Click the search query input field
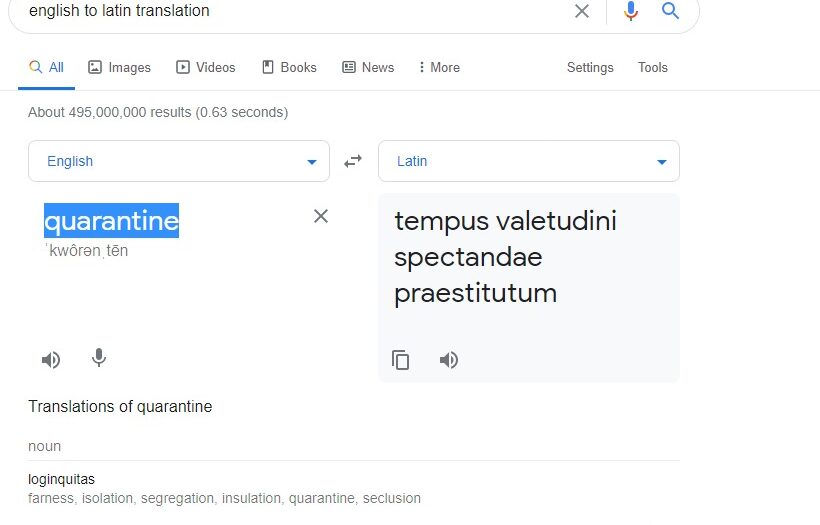Screen dimensions: 820x525 pyautogui.click(x=290, y=11)
